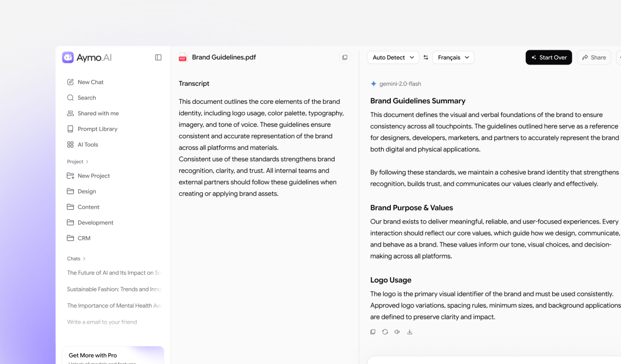
Task: Open the Auto Detect language dropdown
Action: coord(393,57)
